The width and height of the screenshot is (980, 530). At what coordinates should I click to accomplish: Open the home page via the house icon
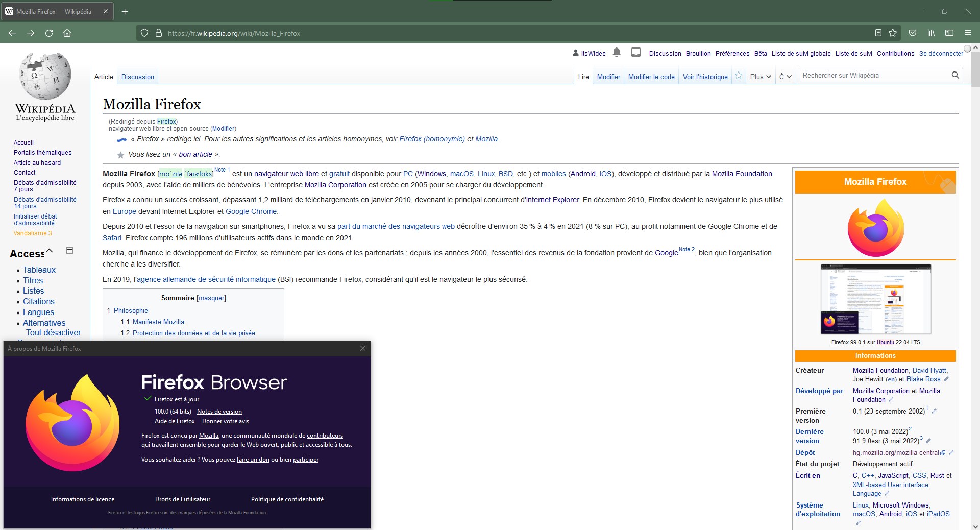67,33
